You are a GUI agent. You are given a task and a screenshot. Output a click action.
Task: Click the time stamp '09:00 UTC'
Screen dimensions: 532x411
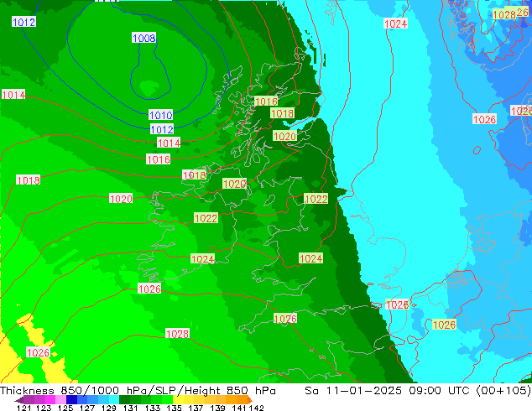coord(441,391)
